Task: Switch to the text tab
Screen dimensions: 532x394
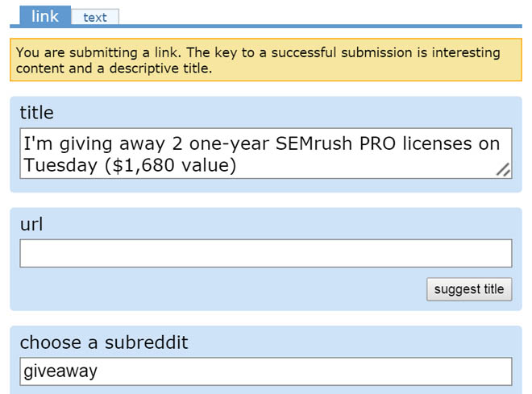Action: [x=95, y=17]
